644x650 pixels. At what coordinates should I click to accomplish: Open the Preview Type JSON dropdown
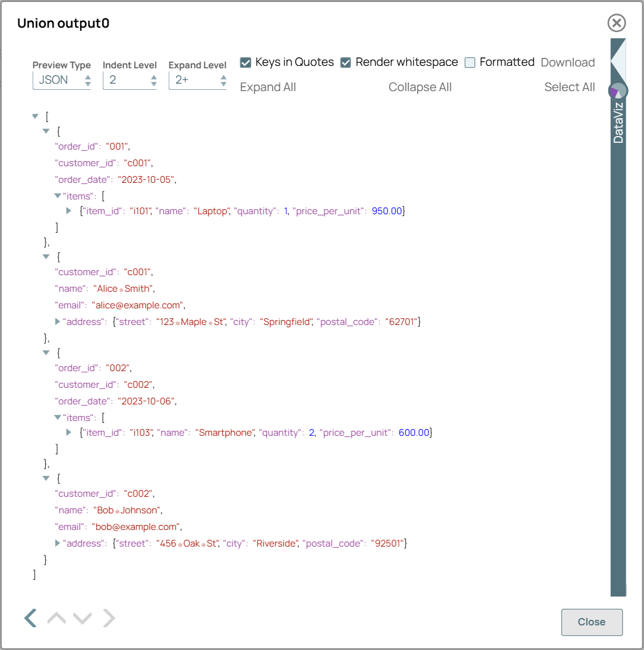click(62, 80)
